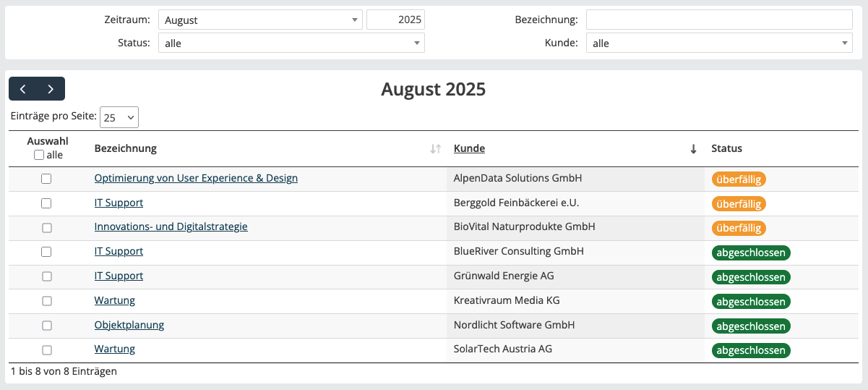Image resolution: width=868 pixels, height=390 pixels.
Task: Open the Objektplanung link
Action: [x=129, y=325]
